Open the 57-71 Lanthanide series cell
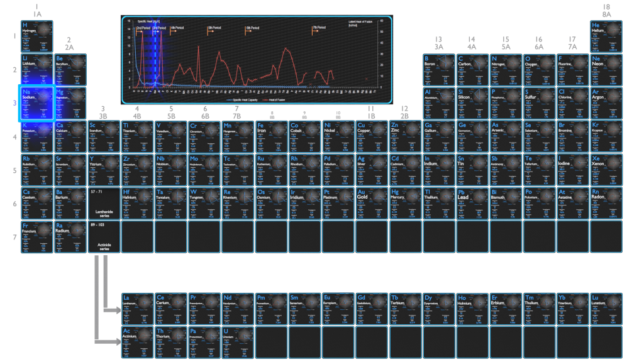 pos(104,203)
